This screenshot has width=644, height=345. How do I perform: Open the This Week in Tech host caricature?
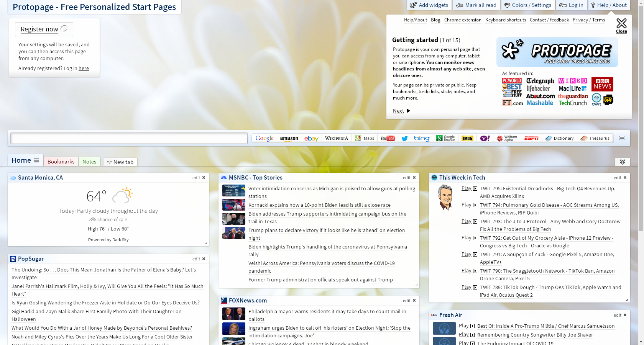click(x=445, y=197)
